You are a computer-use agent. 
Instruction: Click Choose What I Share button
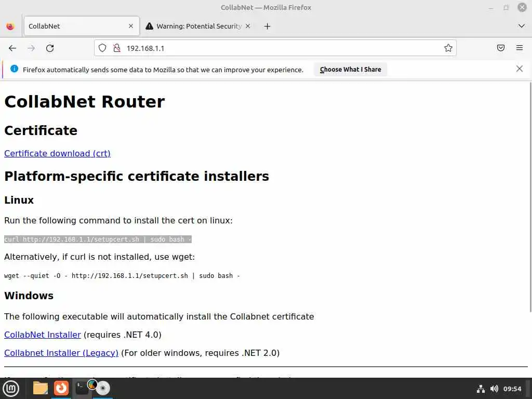coord(351,70)
